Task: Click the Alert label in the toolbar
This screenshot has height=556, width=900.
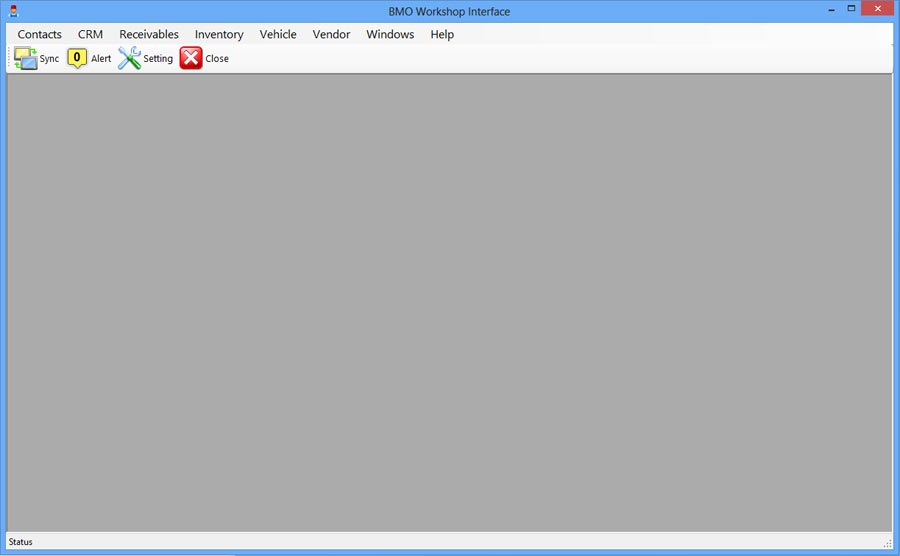Action: (x=101, y=59)
